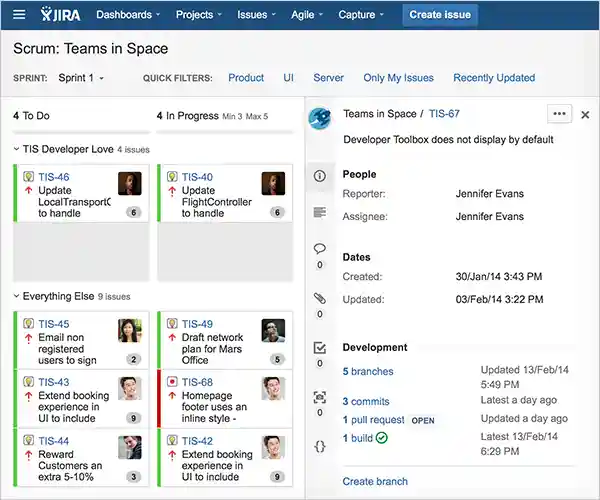
Task: Open issue link TIS-44
Action: 54,441
